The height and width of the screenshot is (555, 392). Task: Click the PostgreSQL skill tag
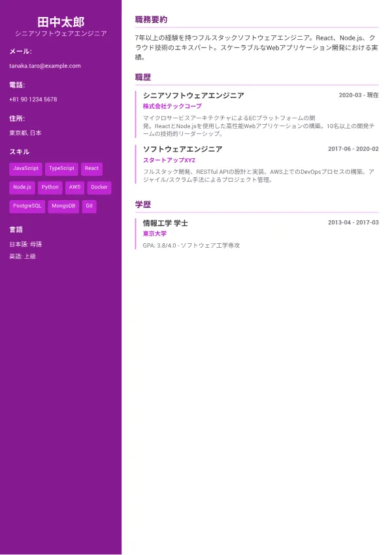(27, 206)
